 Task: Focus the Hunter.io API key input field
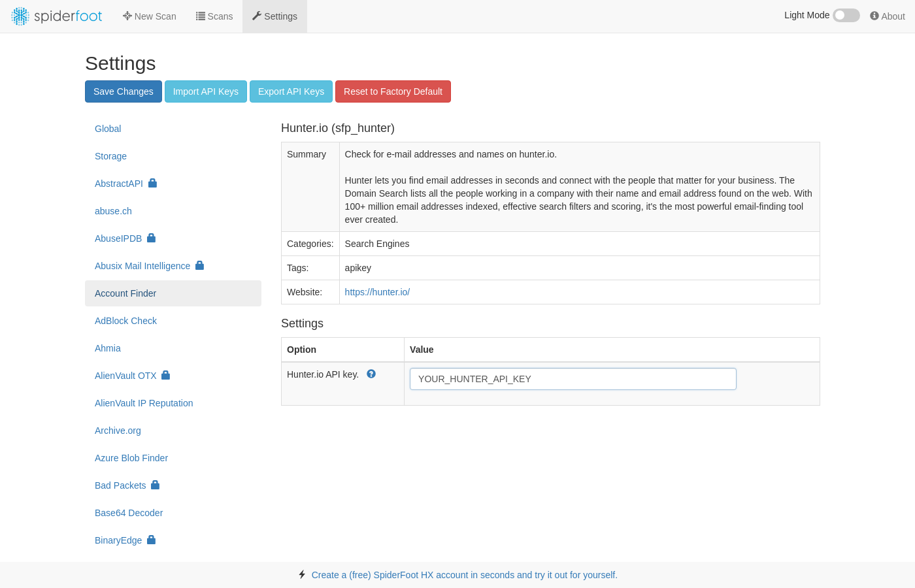coord(573,379)
